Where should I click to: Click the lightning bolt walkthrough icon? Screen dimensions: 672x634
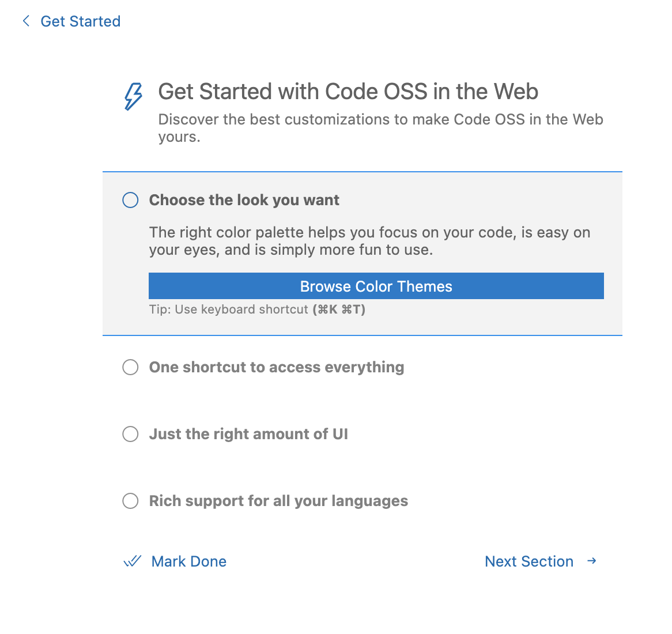(x=133, y=96)
